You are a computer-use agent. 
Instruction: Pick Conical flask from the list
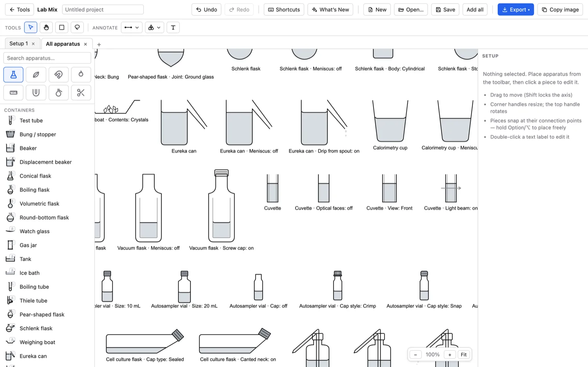[x=47, y=176]
